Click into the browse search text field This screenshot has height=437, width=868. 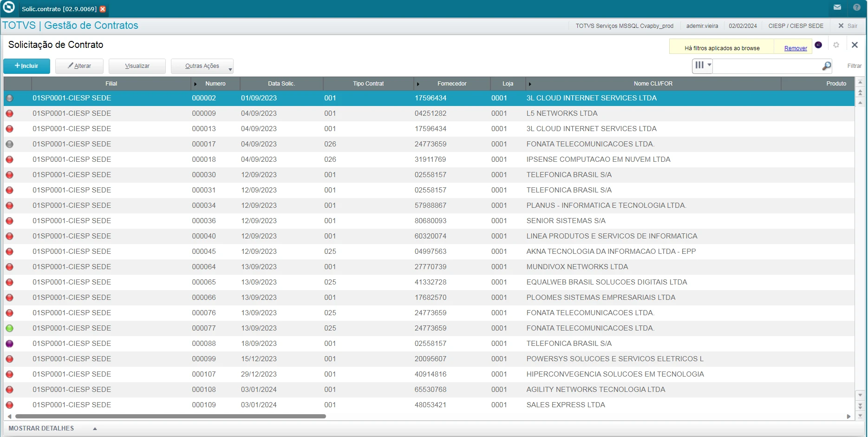point(766,66)
